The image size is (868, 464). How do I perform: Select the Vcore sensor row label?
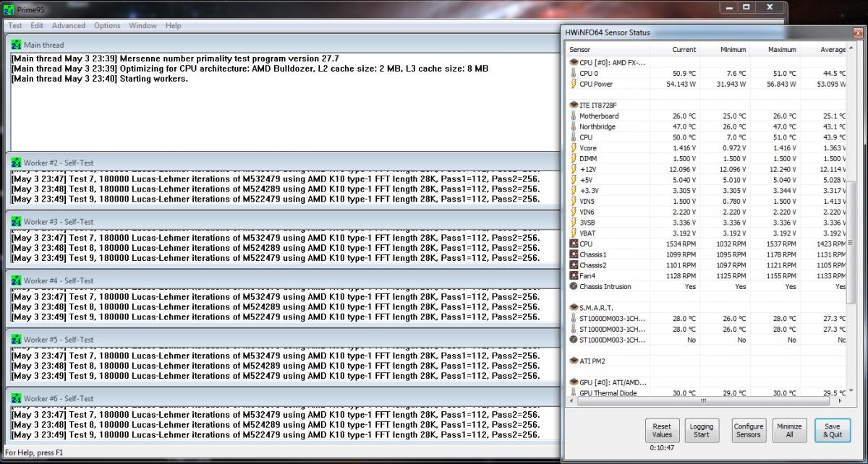(x=588, y=148)
